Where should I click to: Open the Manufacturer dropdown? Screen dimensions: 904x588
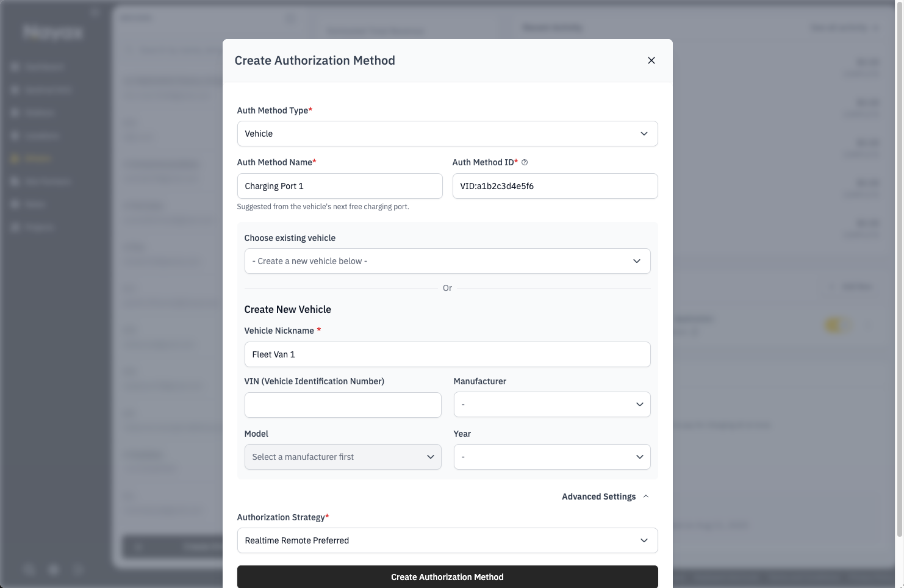point(552,404)
